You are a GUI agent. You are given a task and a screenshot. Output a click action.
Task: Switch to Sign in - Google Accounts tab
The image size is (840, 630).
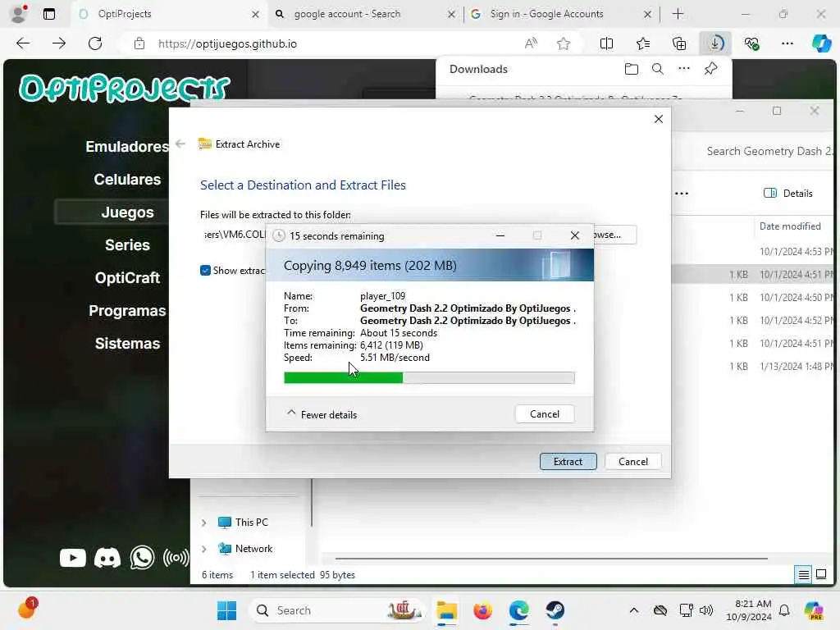click(561, 14)
